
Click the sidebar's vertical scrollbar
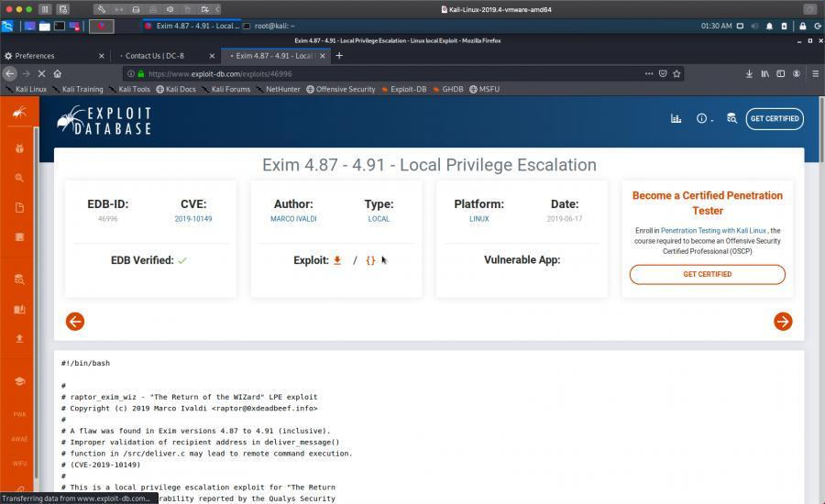tap(37, 302)
